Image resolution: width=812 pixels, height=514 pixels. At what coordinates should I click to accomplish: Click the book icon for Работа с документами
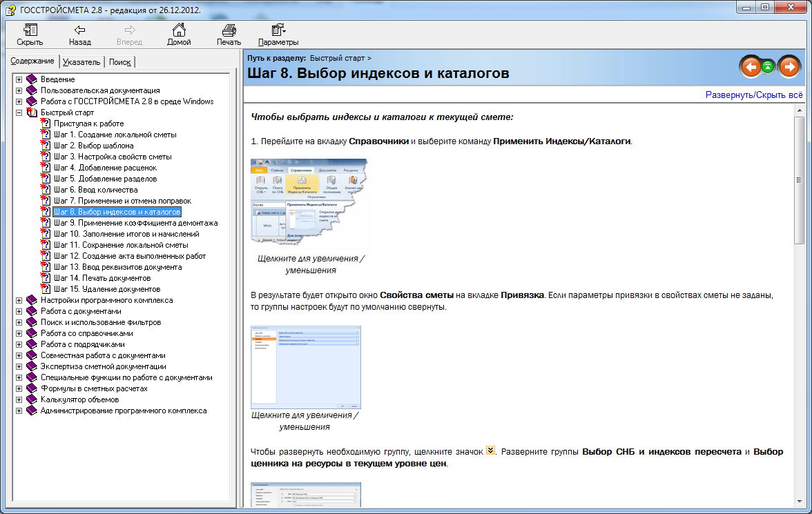click(32, 311)
